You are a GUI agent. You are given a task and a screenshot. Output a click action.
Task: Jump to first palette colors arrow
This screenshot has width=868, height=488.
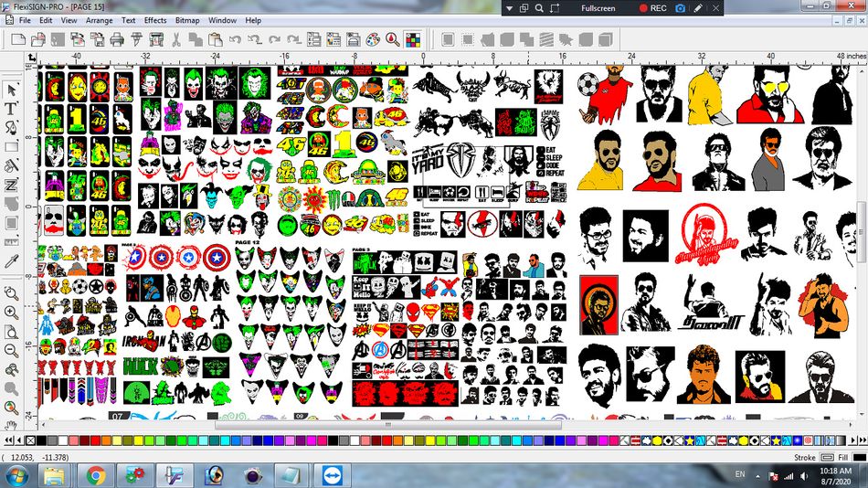click(8, 440)
